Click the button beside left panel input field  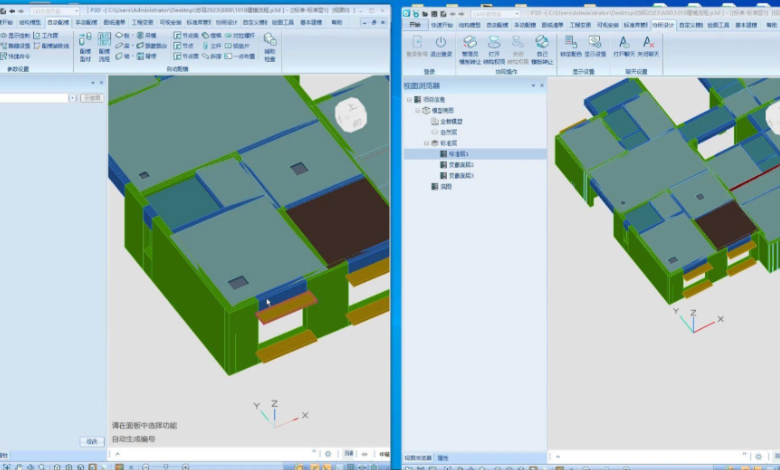point(93,98)
